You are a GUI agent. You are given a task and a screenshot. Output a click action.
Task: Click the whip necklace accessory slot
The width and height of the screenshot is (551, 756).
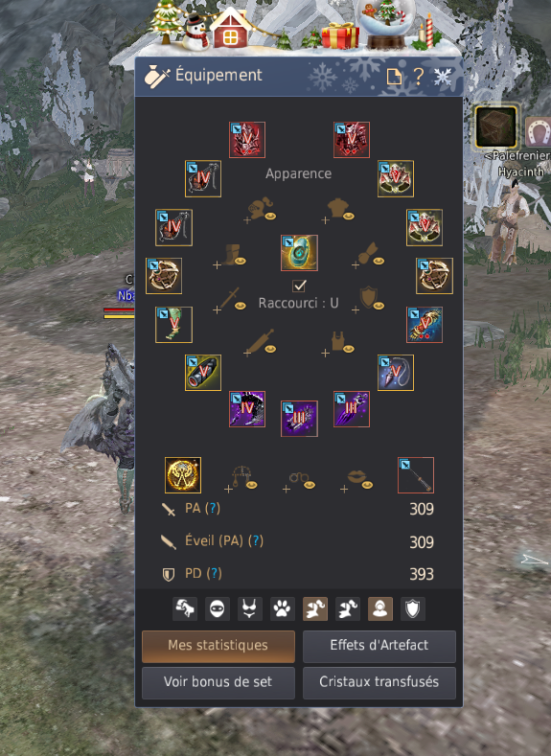click(396, 373)
